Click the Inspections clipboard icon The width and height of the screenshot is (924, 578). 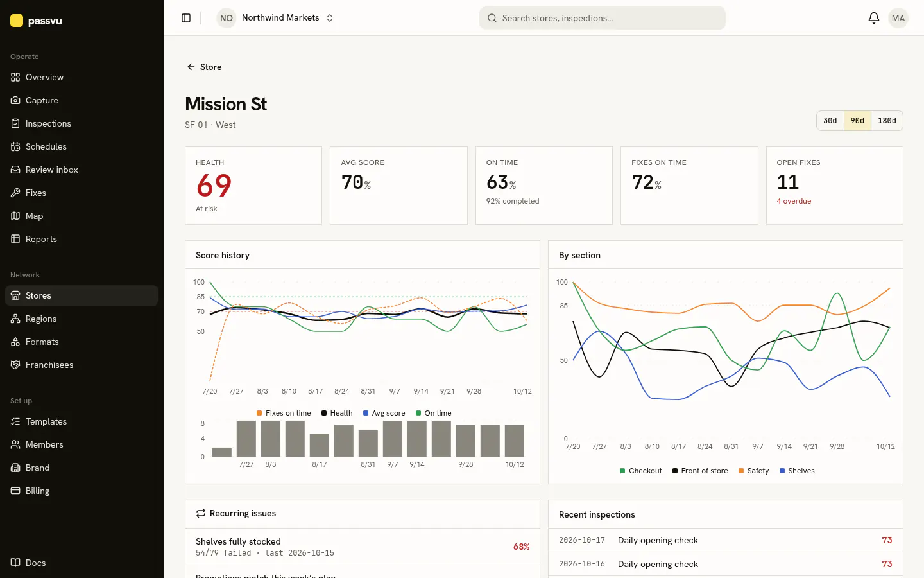[15, 123]
